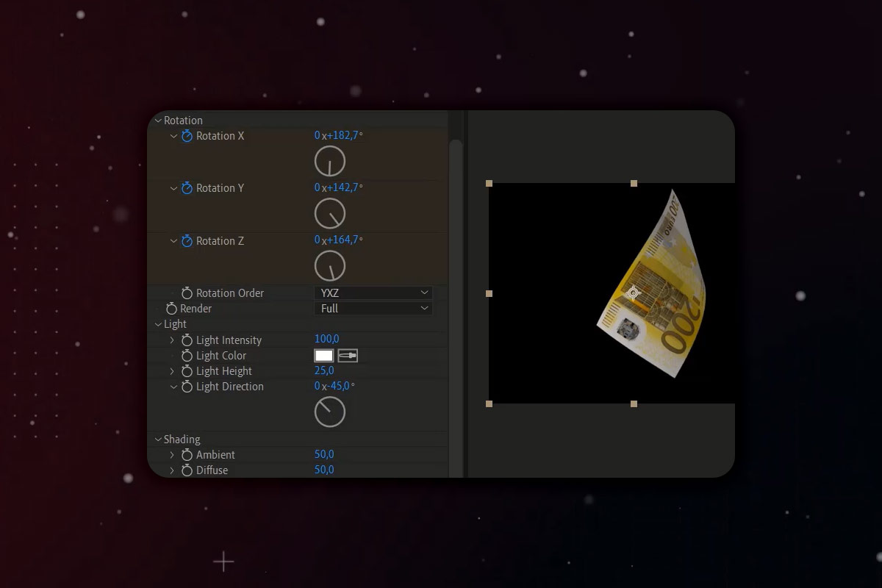Click the white Light Color swatch

coord(324,356)
